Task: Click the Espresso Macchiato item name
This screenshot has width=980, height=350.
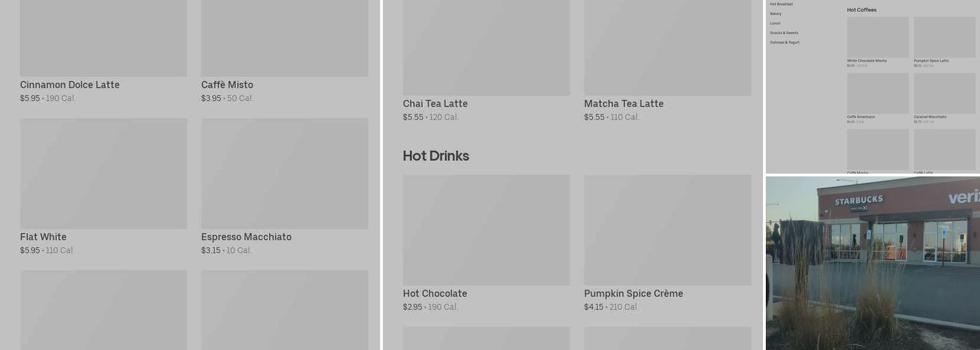Action: pyautogui.click(x=246, y=237)
